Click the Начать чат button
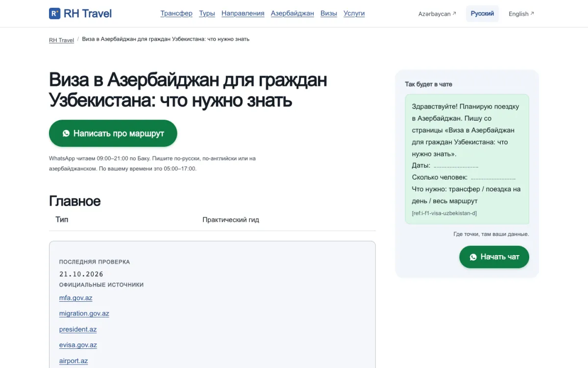 [x=494, y=257]
